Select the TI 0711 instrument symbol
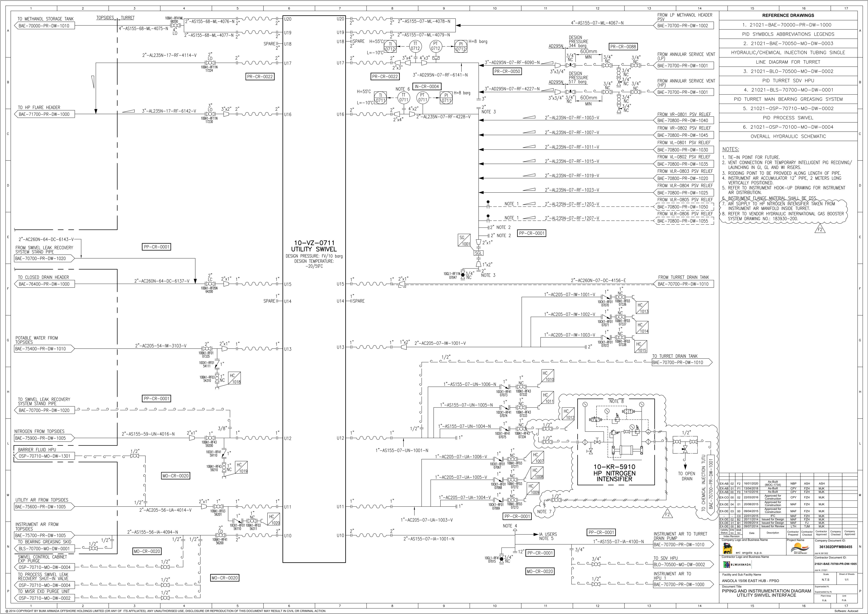The image size is (868, 614). 381,98
